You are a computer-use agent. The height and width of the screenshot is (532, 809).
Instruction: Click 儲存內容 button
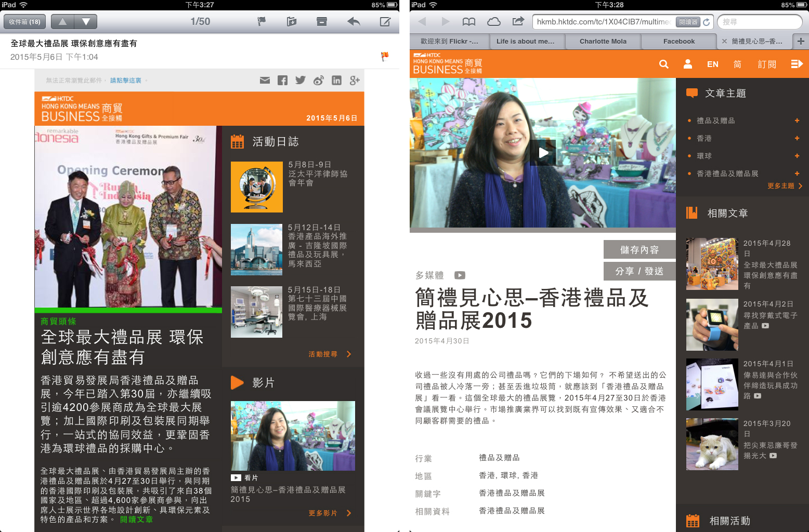point(640,249)
